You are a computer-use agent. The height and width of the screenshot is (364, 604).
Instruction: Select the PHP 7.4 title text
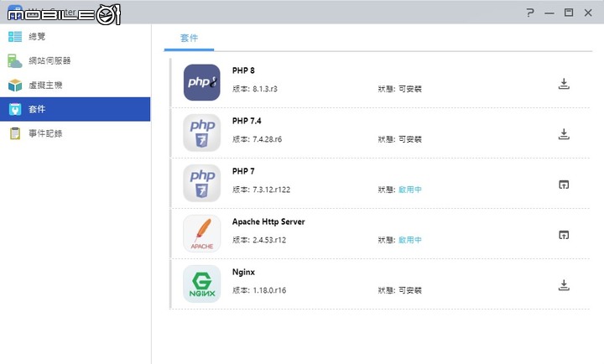click(x=247, y=121)
